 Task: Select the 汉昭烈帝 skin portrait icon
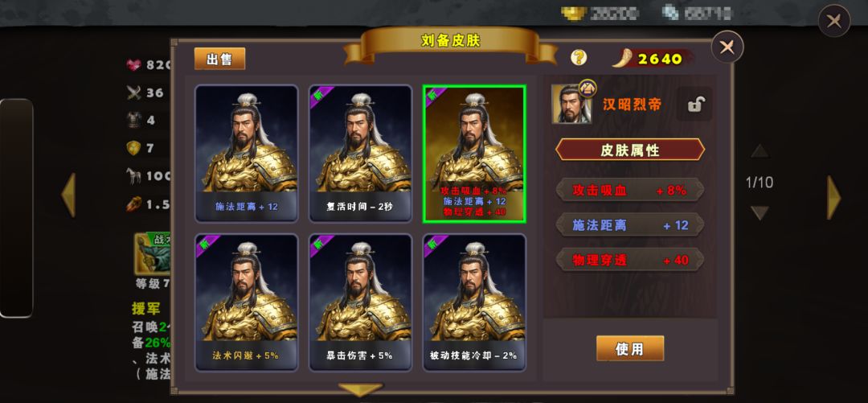(x=571, y=104)
